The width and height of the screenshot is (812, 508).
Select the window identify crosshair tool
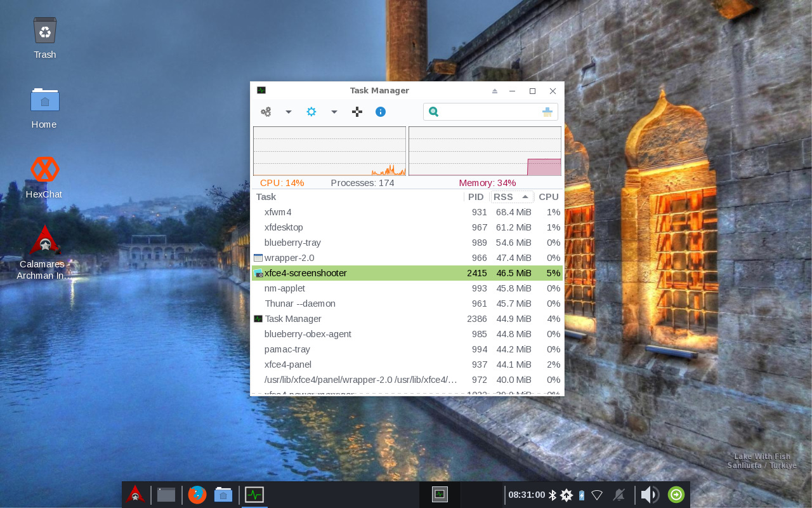[x=357, y=111]
